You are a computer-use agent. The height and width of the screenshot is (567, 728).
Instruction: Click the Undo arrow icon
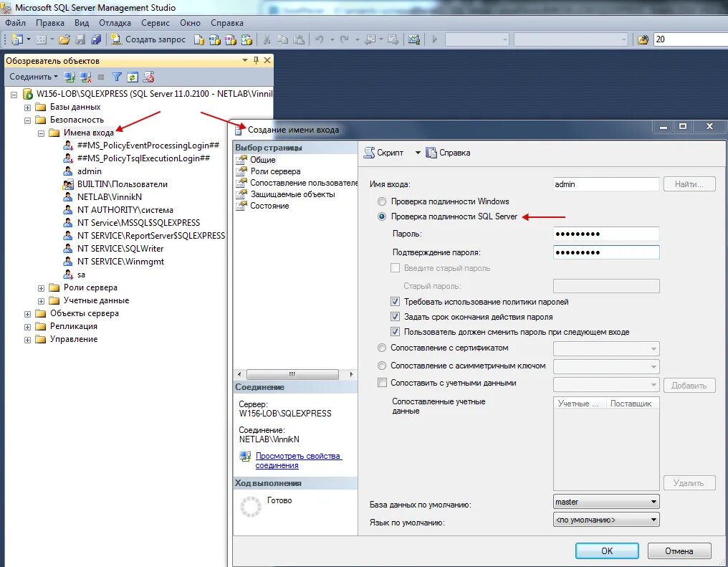(320, 39)
